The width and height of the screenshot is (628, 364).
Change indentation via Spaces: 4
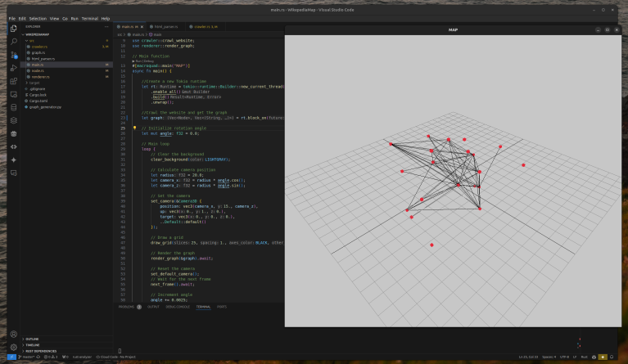tap(549, 357)
